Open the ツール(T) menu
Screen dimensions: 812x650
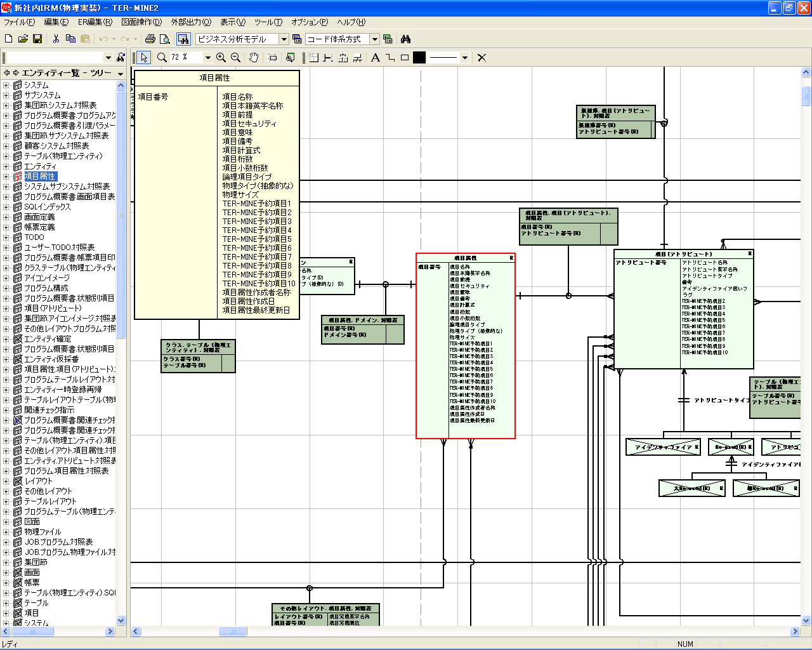[x=268, y=22]
